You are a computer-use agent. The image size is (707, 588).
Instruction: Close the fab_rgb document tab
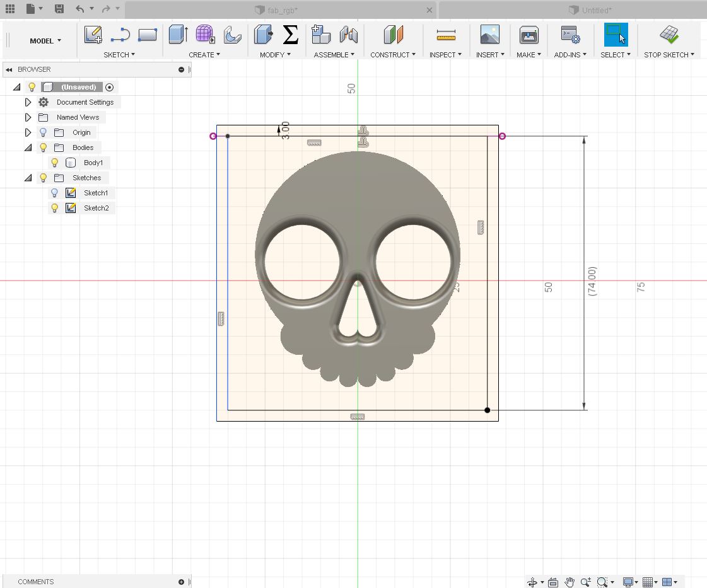click(429, 10)
